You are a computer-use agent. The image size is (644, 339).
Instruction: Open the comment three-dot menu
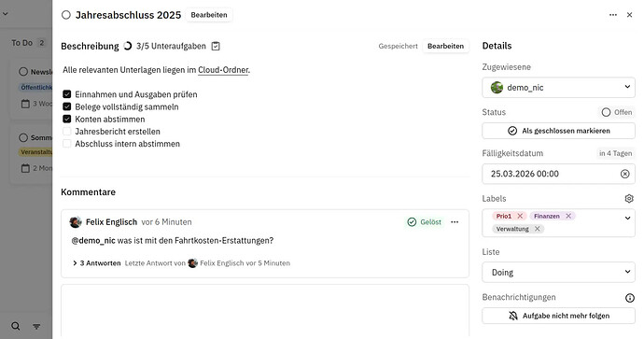455,222
